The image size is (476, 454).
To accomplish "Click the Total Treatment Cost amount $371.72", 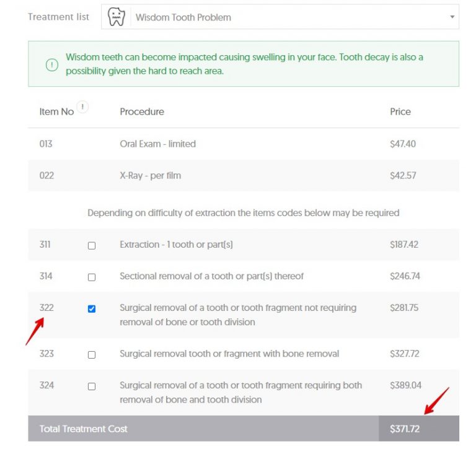I will click(x=405, y=429).
